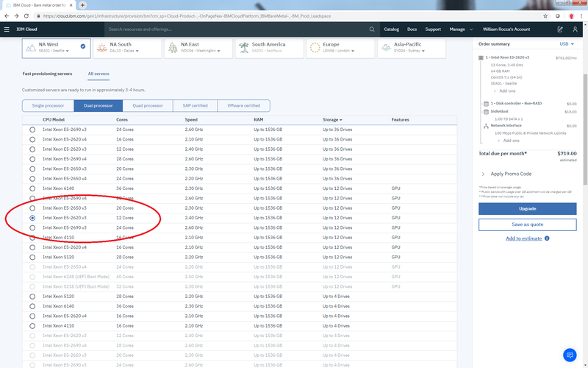This screenshot has width=588, height=368.
Task: Select the Europe region card
Action: 340,48
